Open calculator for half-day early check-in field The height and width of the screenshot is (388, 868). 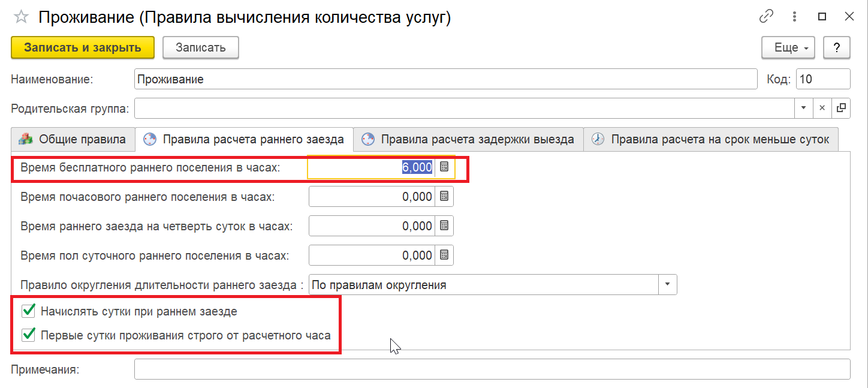point(444,255)
